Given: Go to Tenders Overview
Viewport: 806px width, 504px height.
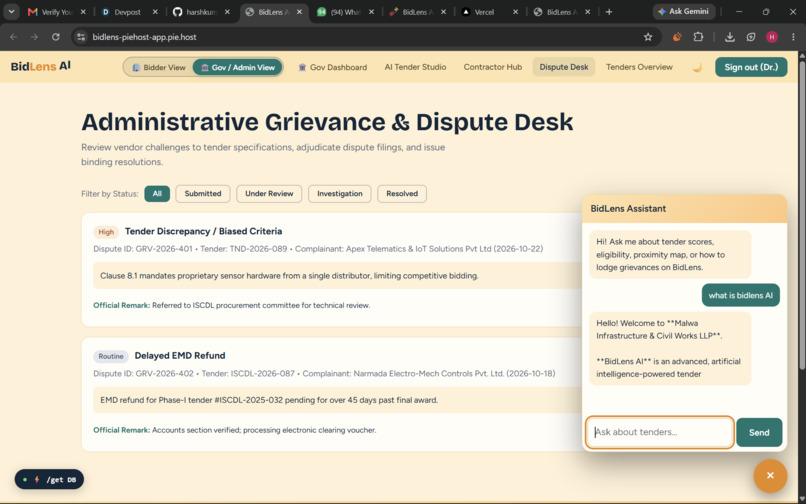Looking at the screenshot, I should coord(639,67).
